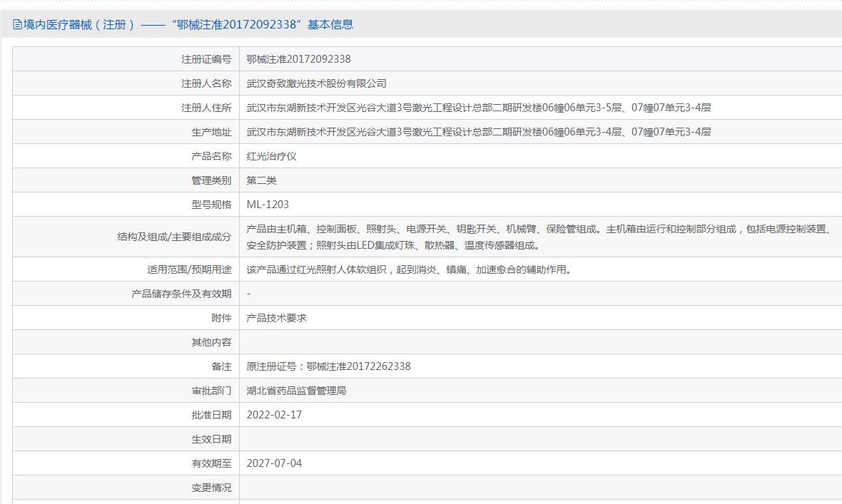Select approval department 湖北省药品监督管理局
Viewport: 842px width, 504px height.
point(296,391)
